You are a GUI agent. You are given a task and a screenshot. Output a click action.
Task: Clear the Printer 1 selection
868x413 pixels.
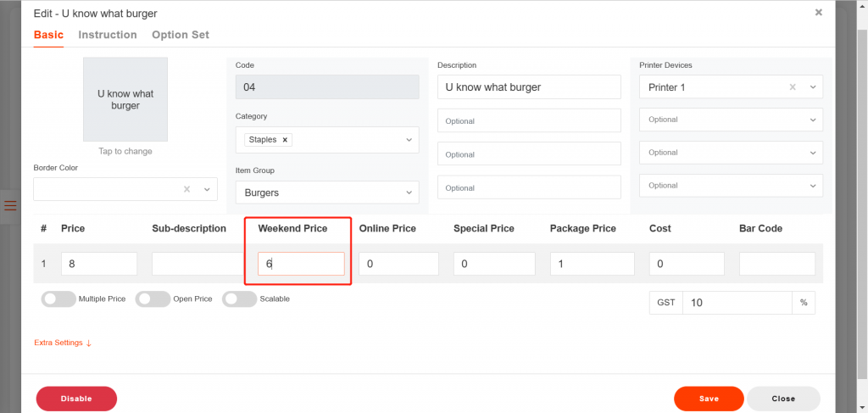[x=793, y=87]
